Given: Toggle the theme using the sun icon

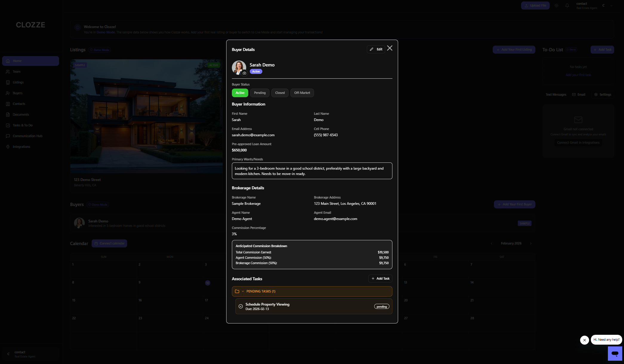Looking at the screenshot, I should pos(556,5).
